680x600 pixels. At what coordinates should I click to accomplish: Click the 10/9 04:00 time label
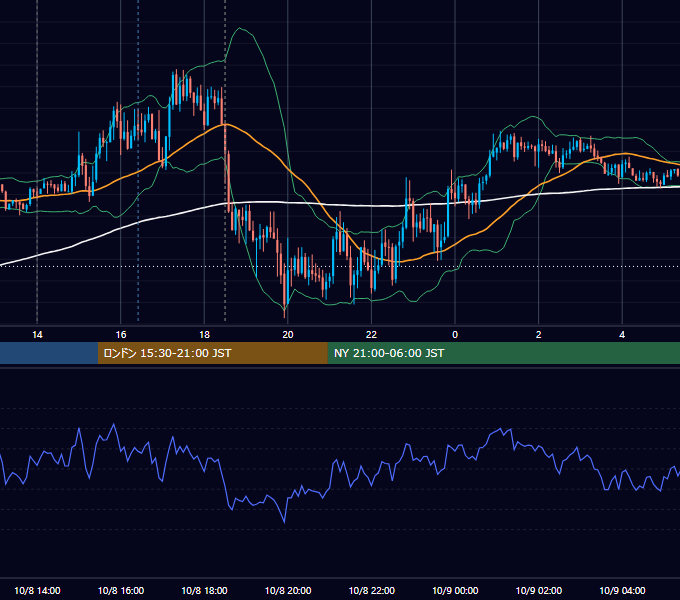pos(622,590)
